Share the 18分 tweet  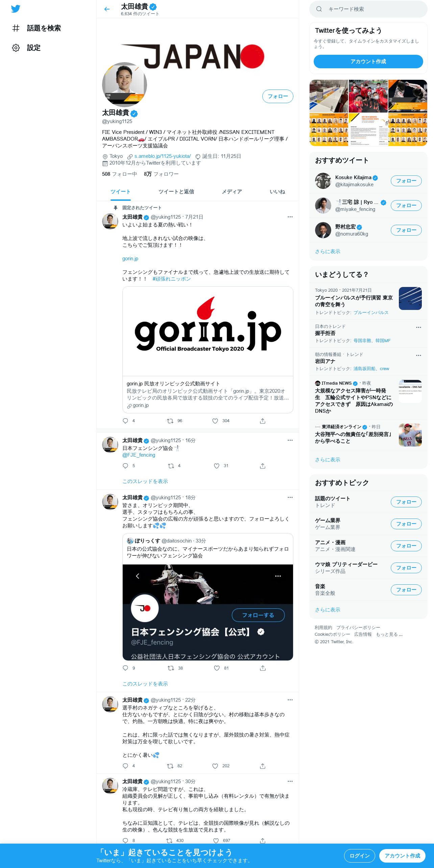coord(263,668)
